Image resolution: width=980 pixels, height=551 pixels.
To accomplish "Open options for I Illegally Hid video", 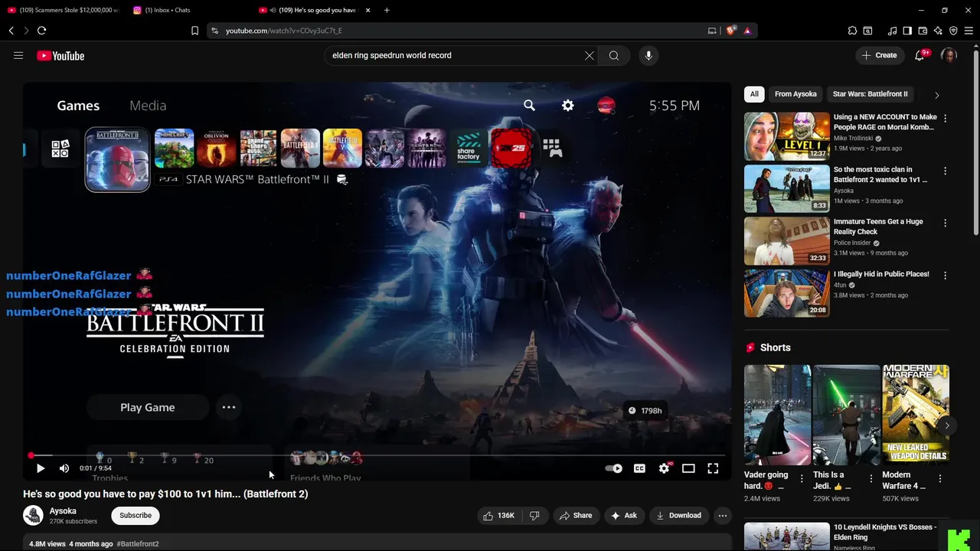I will click(x=945, y=275).
